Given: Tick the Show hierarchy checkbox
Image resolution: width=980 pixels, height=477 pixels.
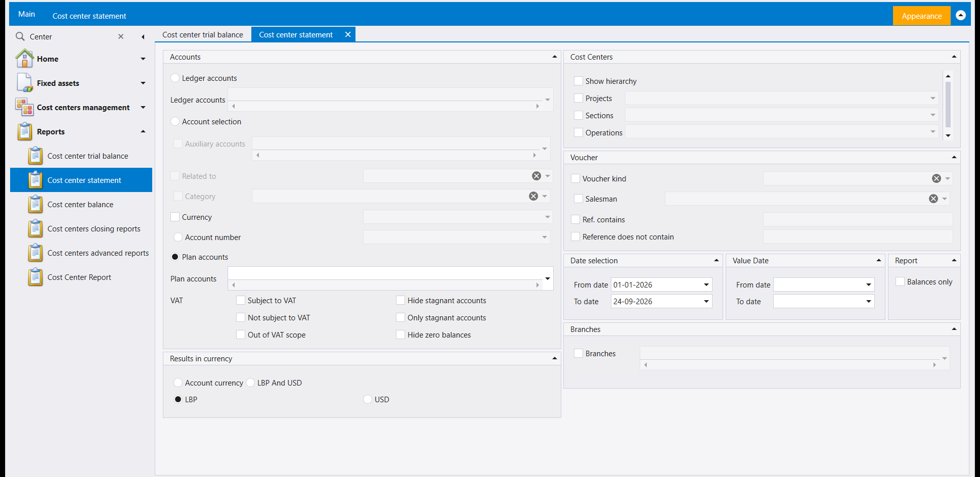Looking at the screenshot, I should [x=578, y=81].
